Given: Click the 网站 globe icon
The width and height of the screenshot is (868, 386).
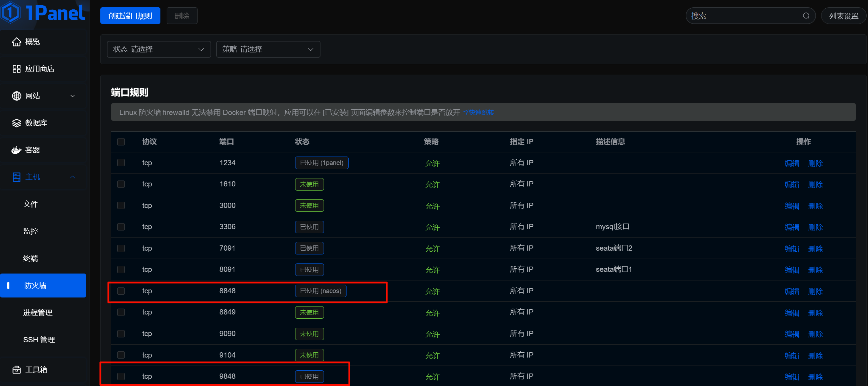Looking at the screenshot, I should point(16,96).
